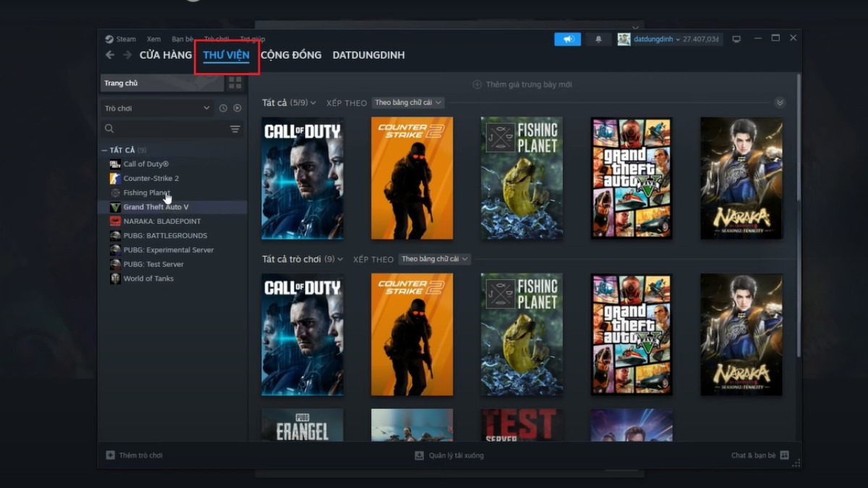This screenshot has height=488, width=868.
Task: Open Grand Theft Auto V cover, second shelf
Action: click(x=631, y=335)
